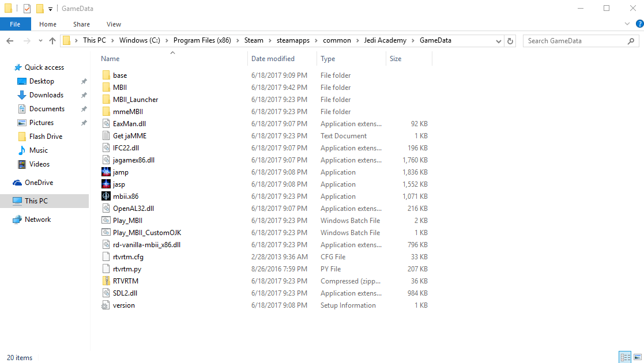Switch to details view layout

pyautogui.click(x=624, y=357)
